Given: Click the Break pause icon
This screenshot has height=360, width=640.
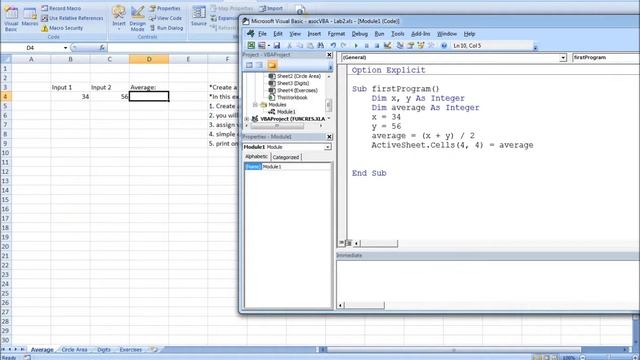Looking at the screenshot, I should point(367,46).
